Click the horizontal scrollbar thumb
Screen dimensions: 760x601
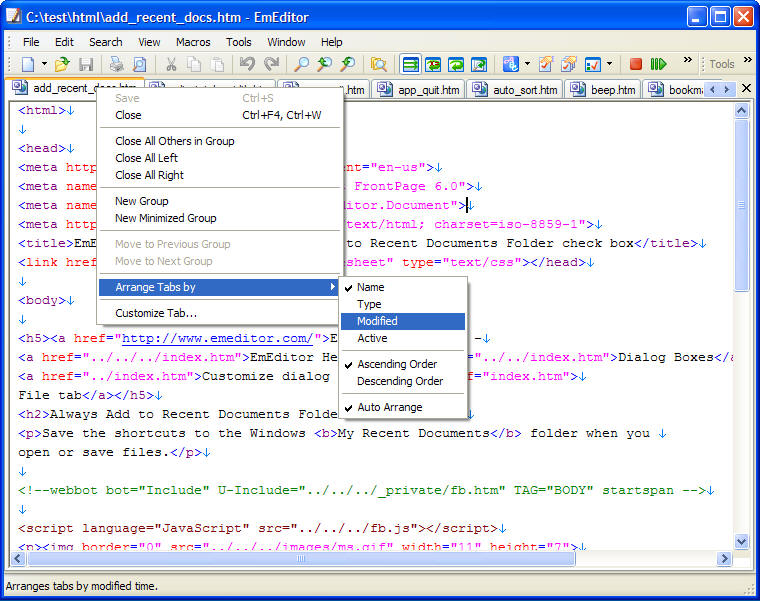301,559
